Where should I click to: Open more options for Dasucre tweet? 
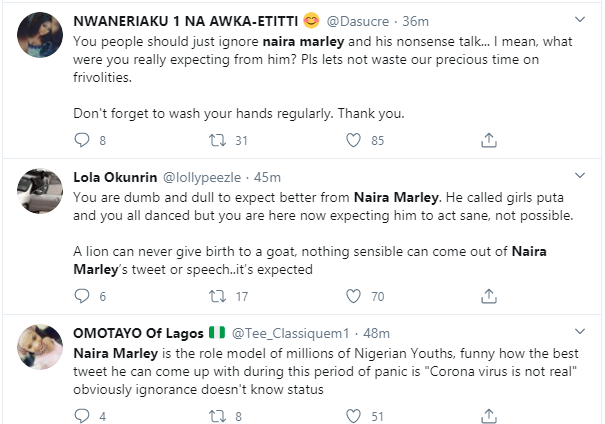point(579,21)
